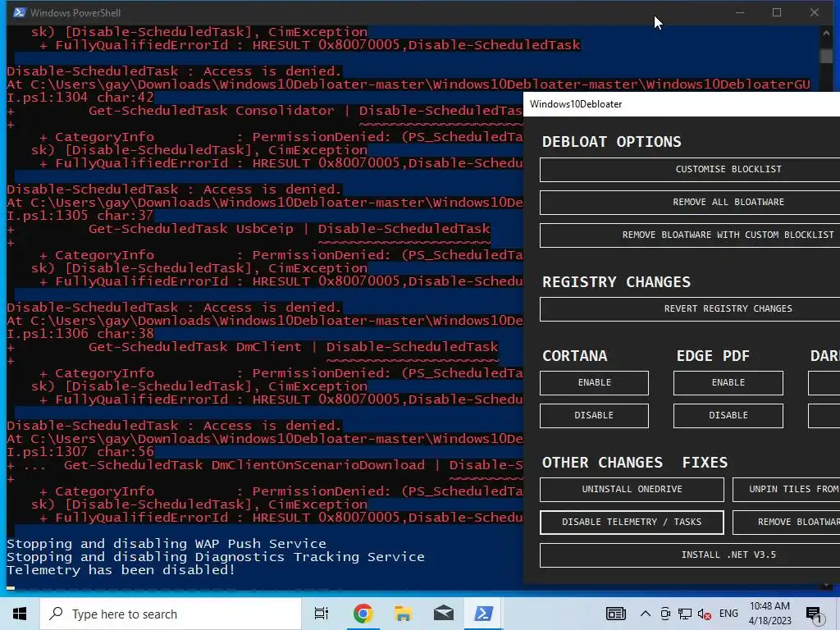
Task: Click Remove All Bloatware
Action: pos(690,202)
